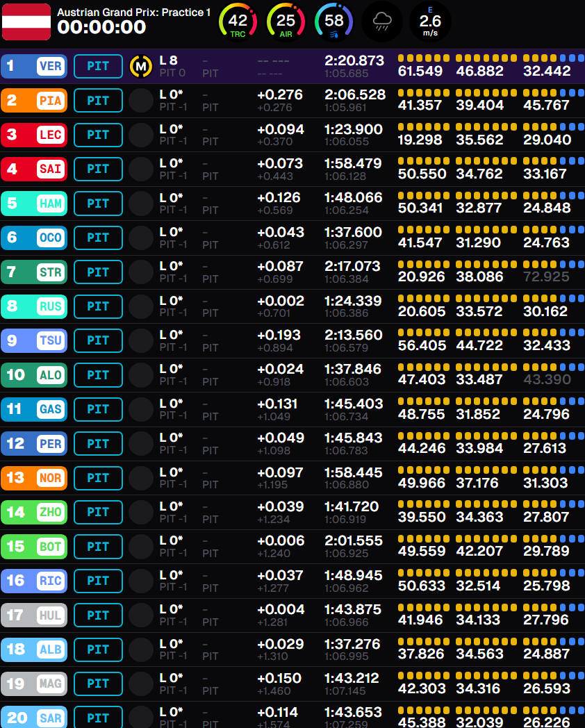
Task: Click ALB's last lap time 1:37.276
Action: [x=352, y=645]
